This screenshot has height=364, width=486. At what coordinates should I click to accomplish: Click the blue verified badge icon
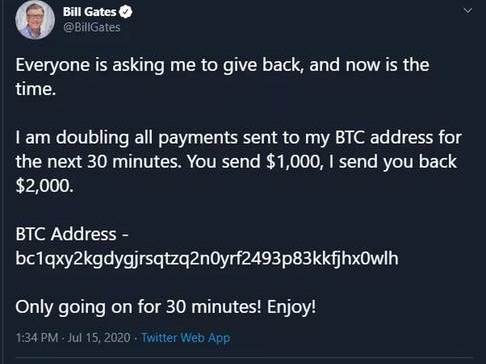click(126, 12)
